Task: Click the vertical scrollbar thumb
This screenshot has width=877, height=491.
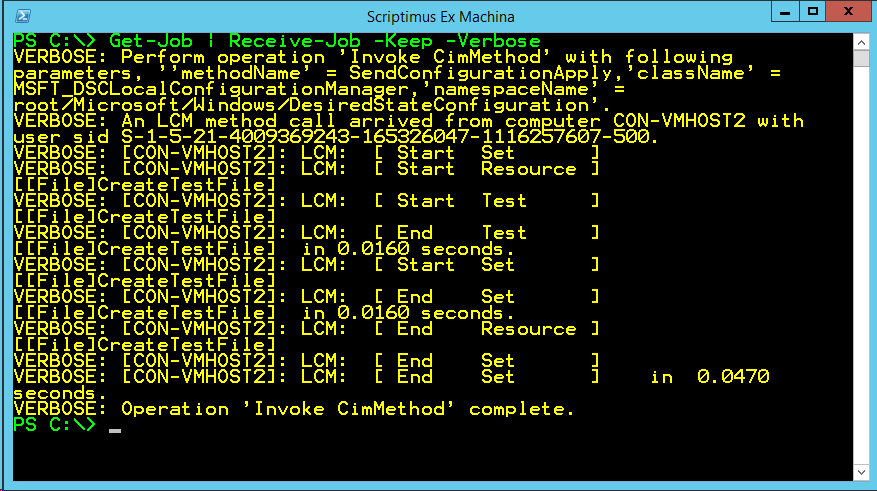Action: point(860,59)
